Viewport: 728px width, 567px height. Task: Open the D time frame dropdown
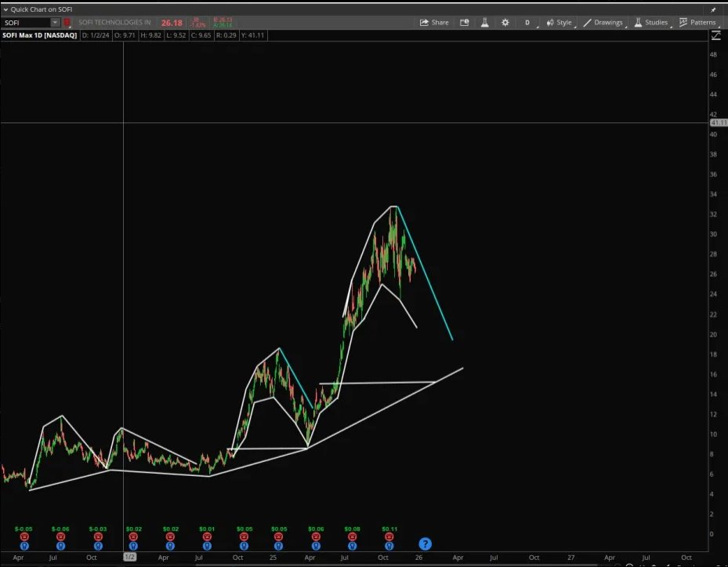pos(529,22)
